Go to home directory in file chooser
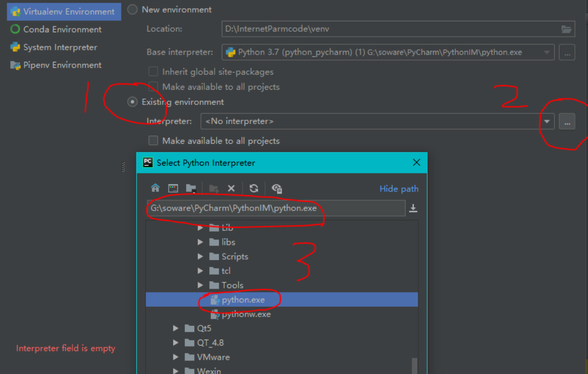The image size is (588, 374). tap(155, 188)
